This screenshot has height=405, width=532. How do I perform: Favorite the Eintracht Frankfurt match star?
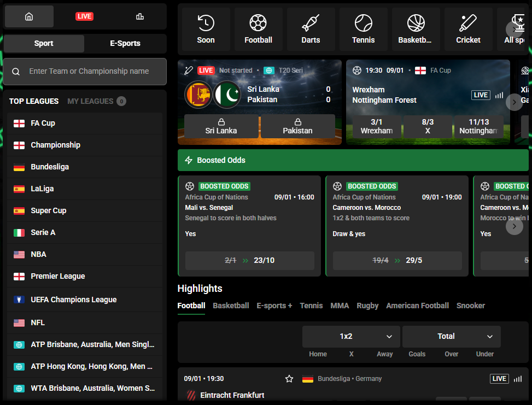[289, 378]
